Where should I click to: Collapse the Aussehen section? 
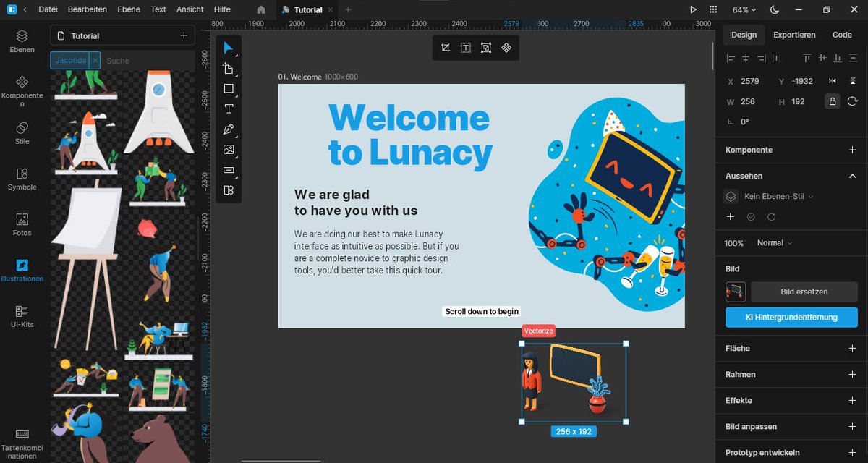click(852, 176)
